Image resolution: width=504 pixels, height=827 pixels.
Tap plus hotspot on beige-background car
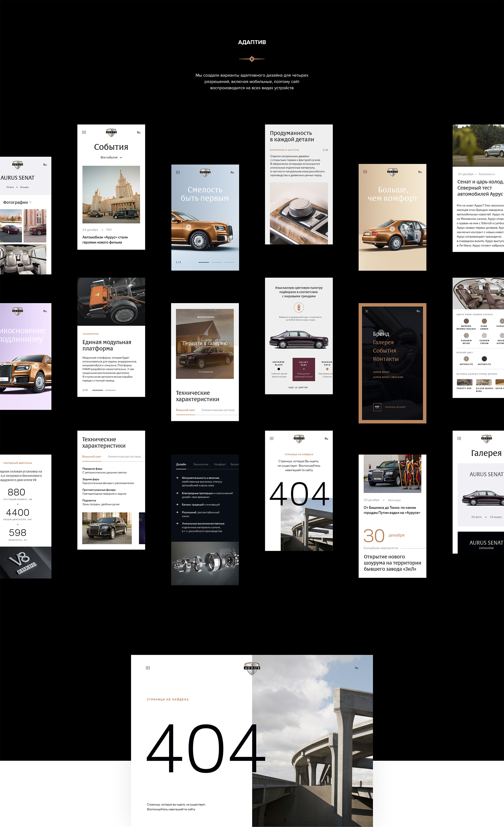point(392,229)
